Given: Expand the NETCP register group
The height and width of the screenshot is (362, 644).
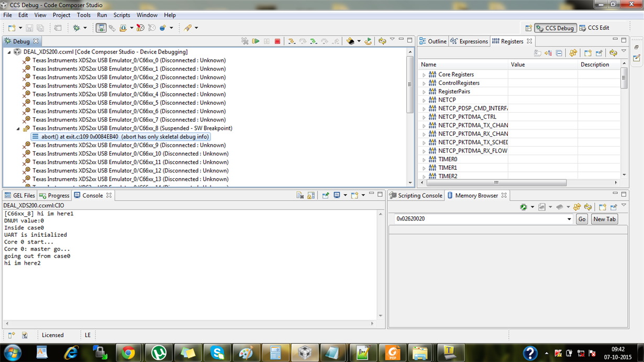Looking at the screenshot, I should (424, 100).
